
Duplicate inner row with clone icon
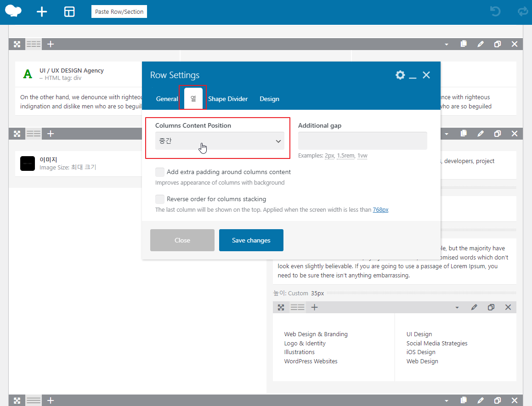(x=491, y=307)
